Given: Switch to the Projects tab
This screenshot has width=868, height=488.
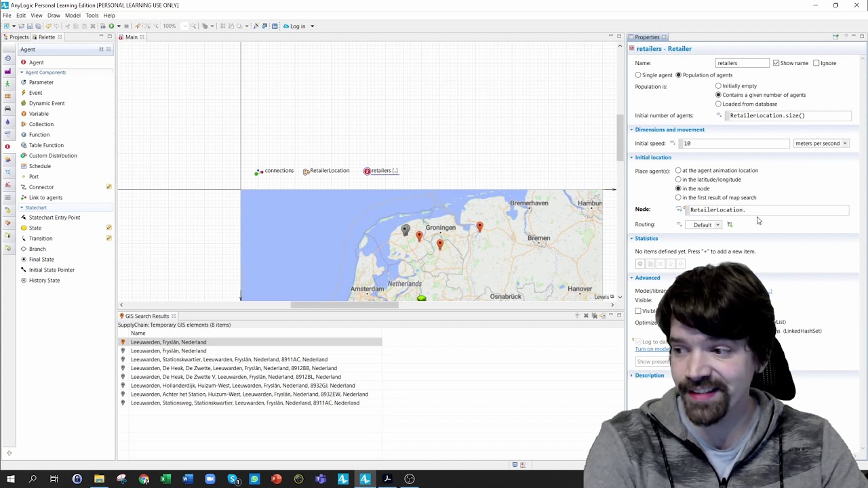Looking at the screenshot, I should (16, 37).
